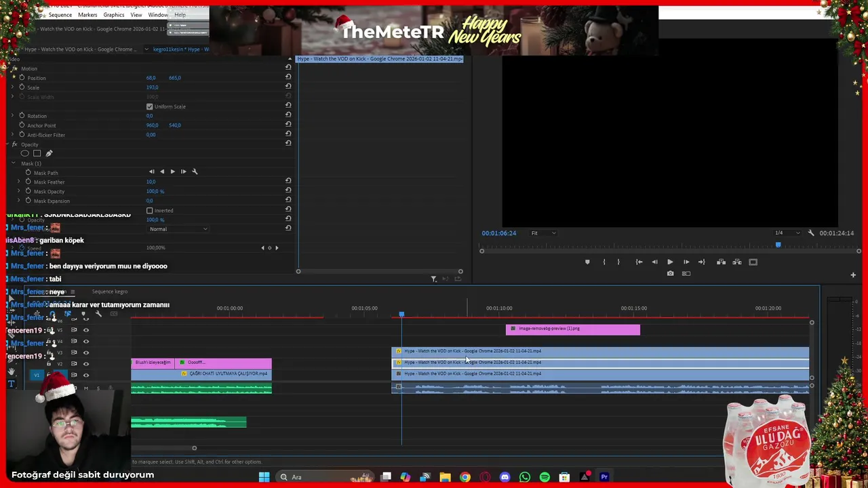Go to Out point in Program monitor

pos(702,262)
